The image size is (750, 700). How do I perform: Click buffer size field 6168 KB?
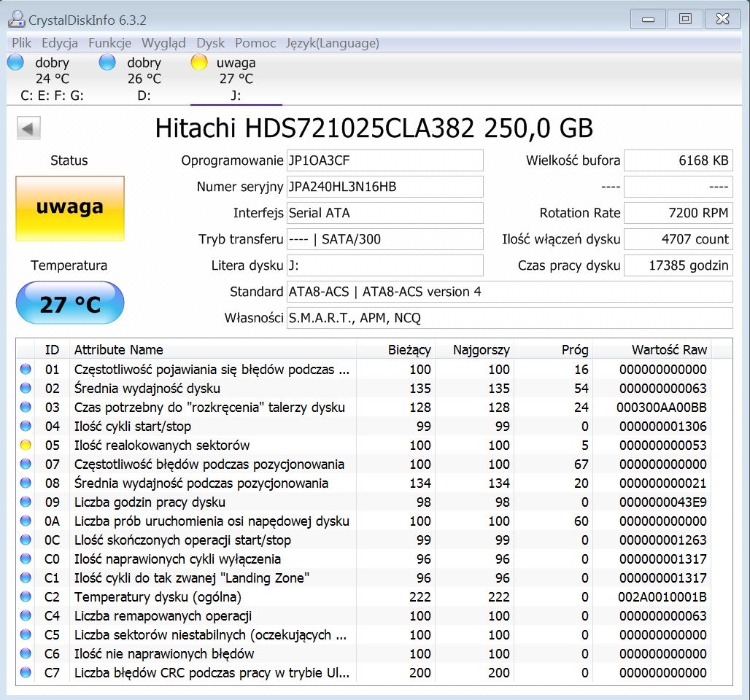[679, 160]
